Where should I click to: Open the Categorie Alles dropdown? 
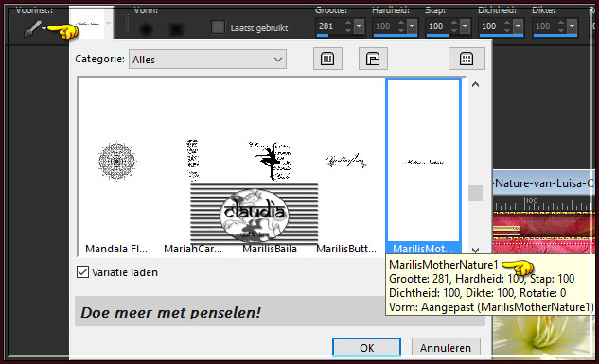coord(207,60)
